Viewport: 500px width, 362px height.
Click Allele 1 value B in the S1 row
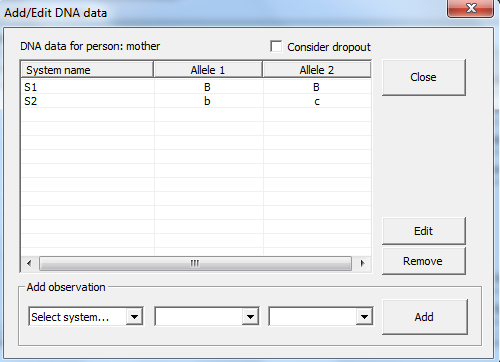(x=207, y=87)
